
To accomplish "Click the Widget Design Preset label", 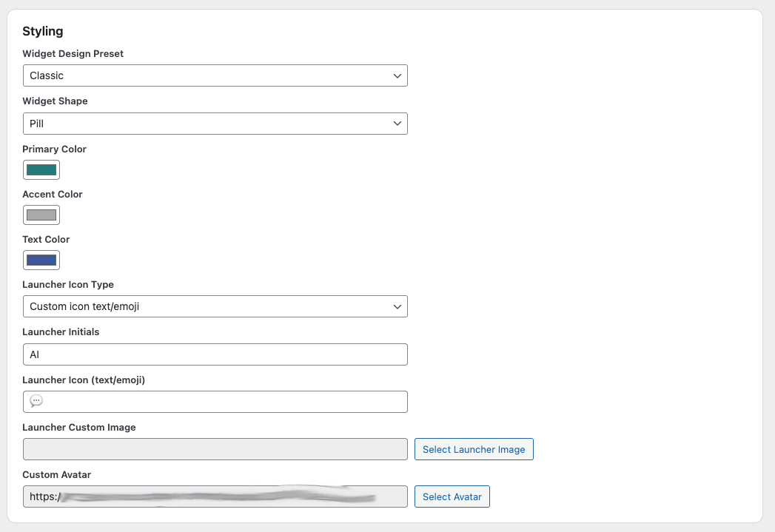I will point(73,53).
